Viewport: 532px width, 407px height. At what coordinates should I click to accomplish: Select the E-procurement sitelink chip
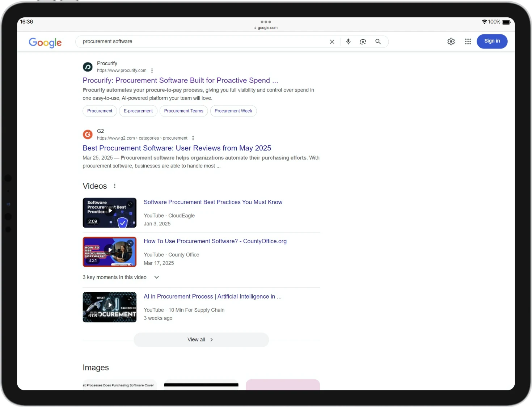[x=138, y=111]
